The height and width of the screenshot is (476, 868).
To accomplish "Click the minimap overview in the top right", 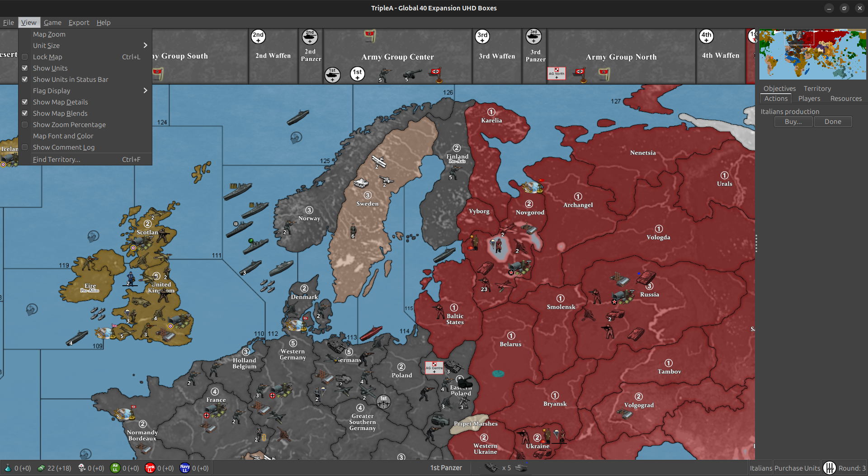I will tap(811, 54).
